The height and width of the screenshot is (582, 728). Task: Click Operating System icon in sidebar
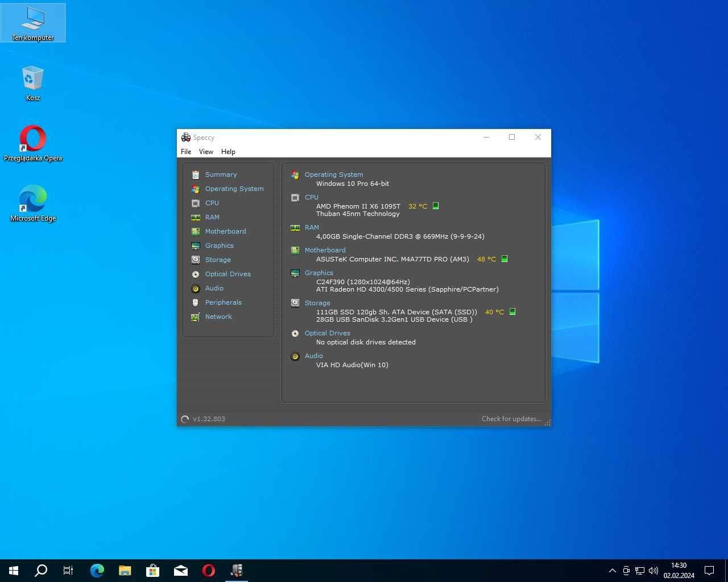click(x=196, y=189)
